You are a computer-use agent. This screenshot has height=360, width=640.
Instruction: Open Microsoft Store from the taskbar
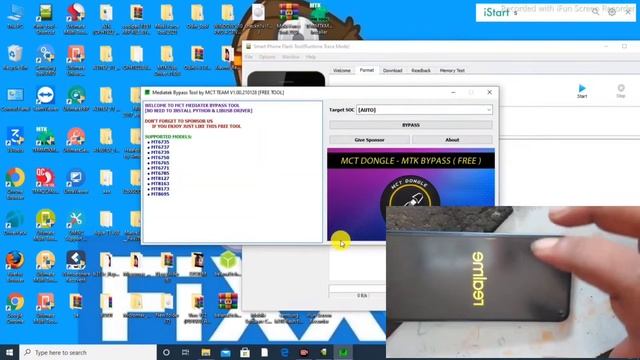click(x=245, y=352)
